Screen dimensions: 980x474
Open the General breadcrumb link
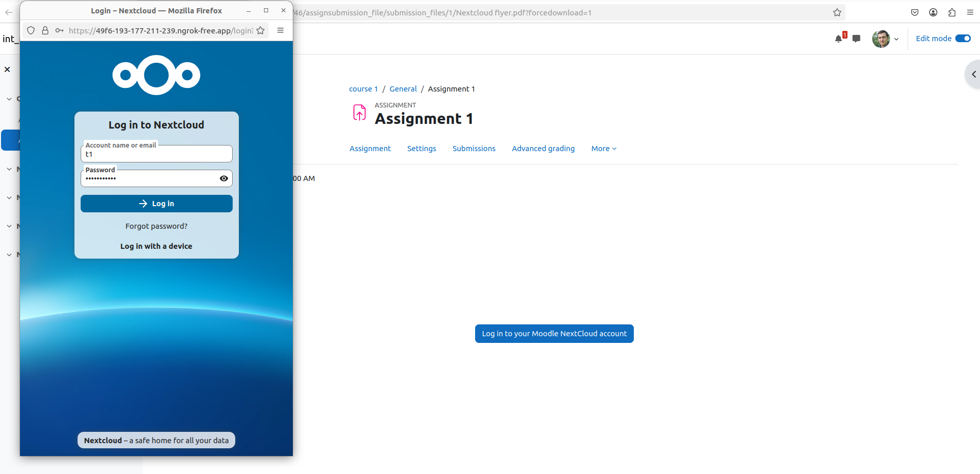point(403,89)
